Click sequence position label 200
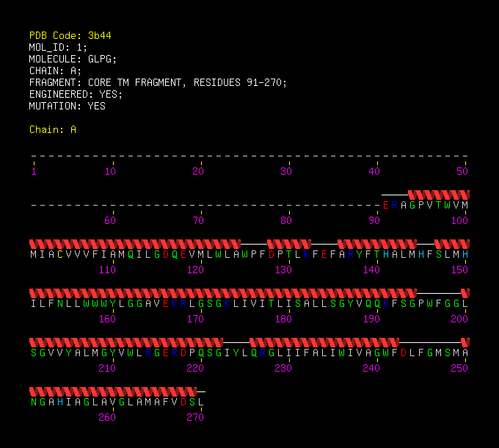The image size is (499, 448). 459,319
